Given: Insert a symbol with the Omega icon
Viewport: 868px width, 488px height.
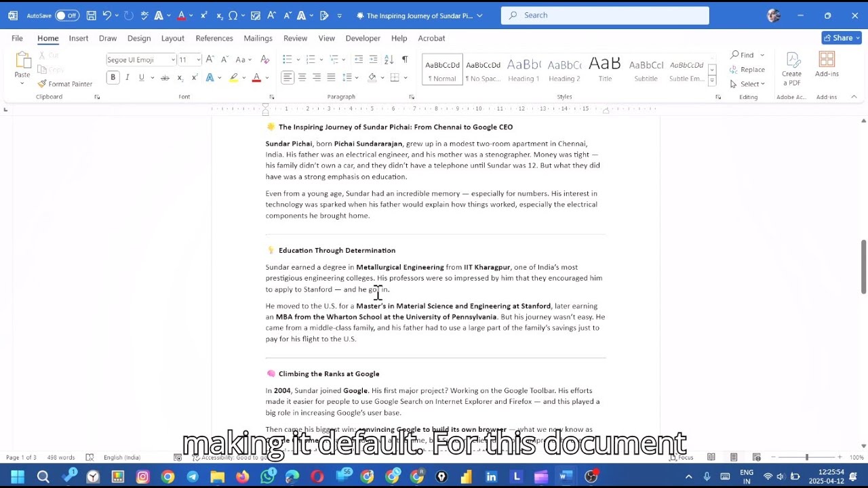Looking at the screenshot, I should tap(233, 15).
